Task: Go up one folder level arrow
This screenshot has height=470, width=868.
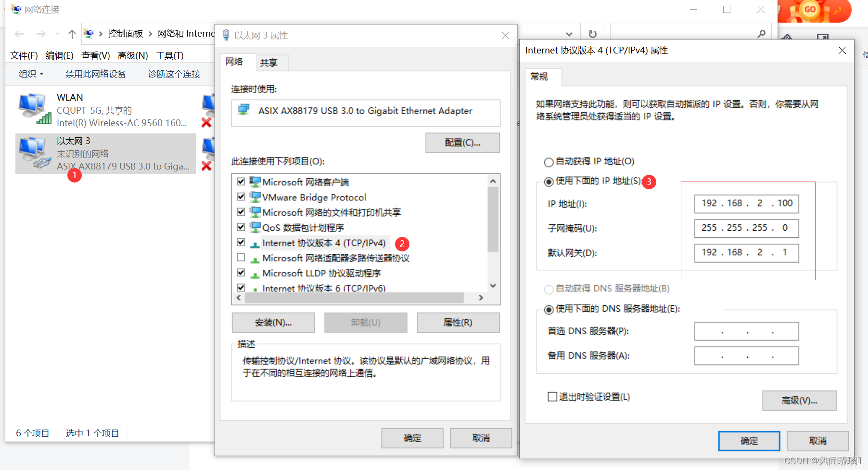Action: (x=72, y=34)
